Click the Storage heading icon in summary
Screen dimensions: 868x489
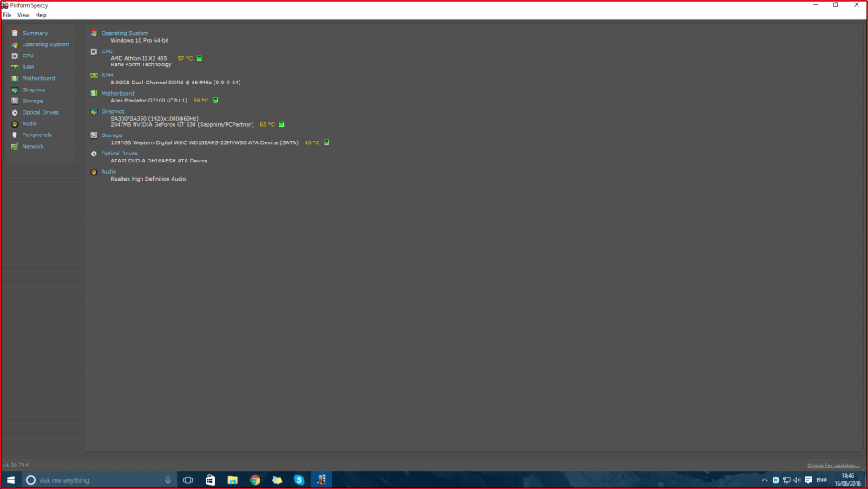(x=94, y=135)
